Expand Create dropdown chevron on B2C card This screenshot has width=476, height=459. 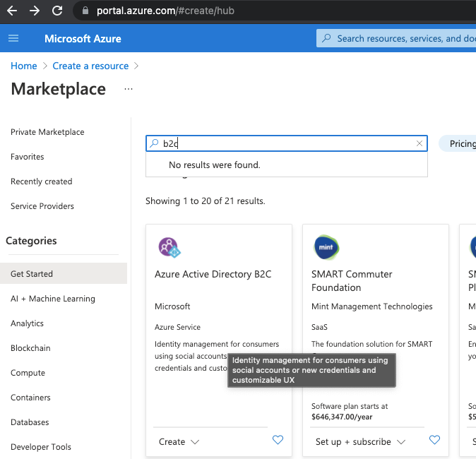[195, 442]
